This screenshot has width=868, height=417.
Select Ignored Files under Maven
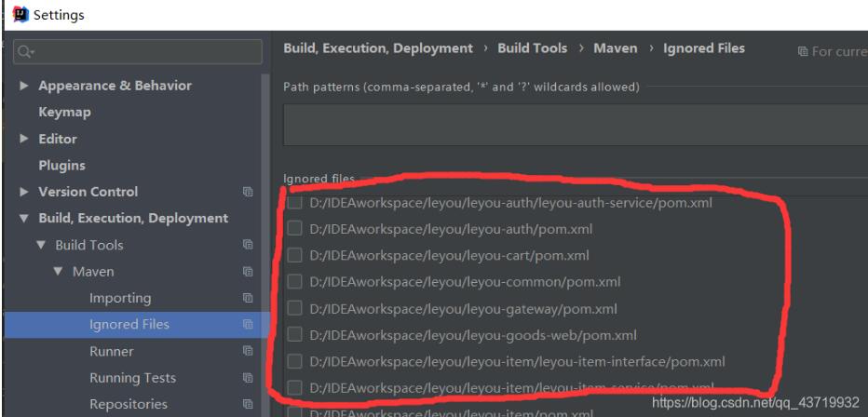[x=129, y=325]
